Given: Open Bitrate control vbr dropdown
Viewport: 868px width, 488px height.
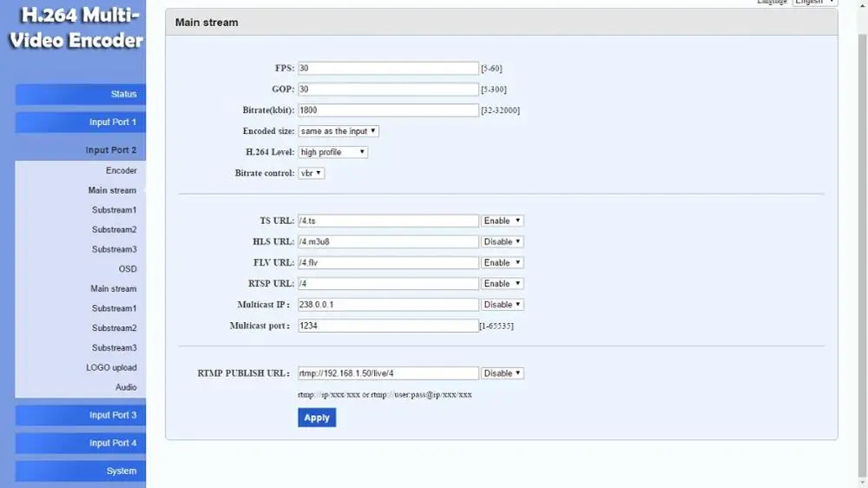Looking at the screenshot, I should (x=311, y=173).
